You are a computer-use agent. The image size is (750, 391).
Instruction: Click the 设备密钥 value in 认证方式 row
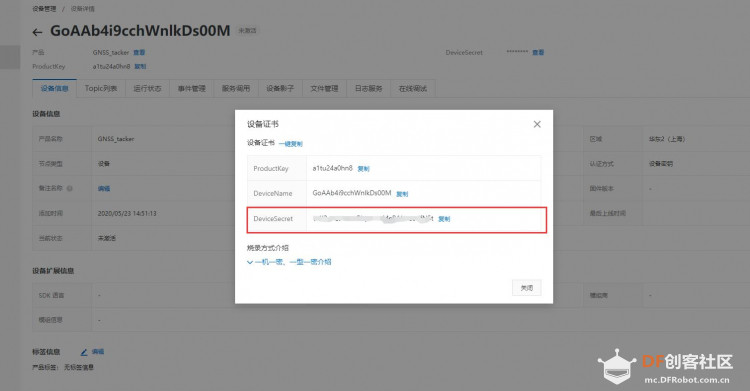661,164
